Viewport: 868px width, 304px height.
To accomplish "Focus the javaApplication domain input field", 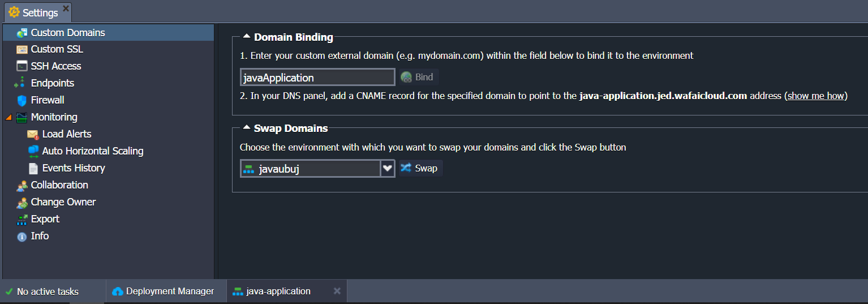I will [x=317, y=77].
